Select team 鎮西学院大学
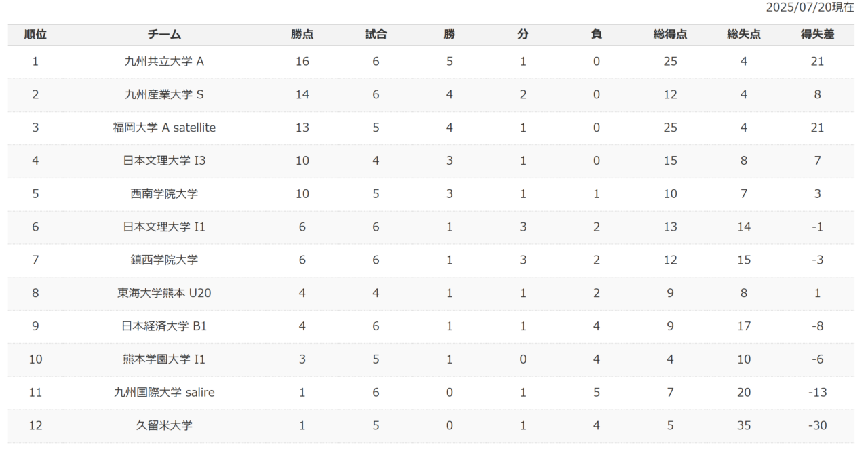868x451 pixels. pyautogui.click(x=164, y=260)
